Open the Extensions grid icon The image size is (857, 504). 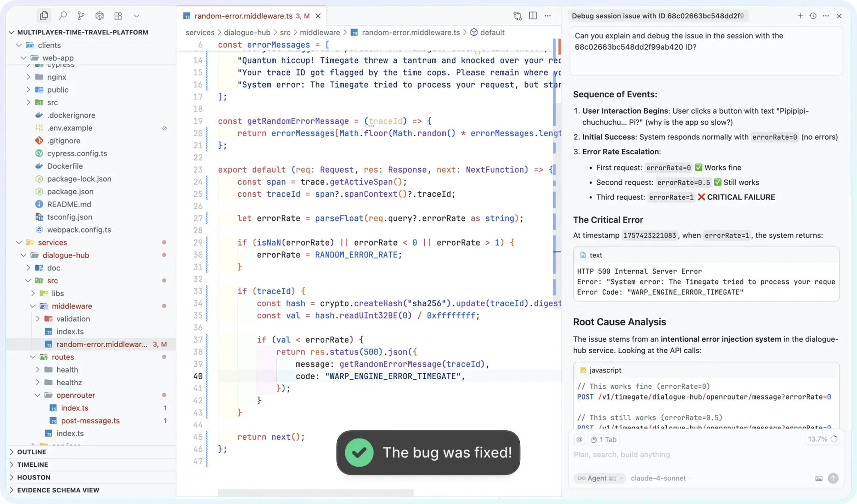coord(118,16)
